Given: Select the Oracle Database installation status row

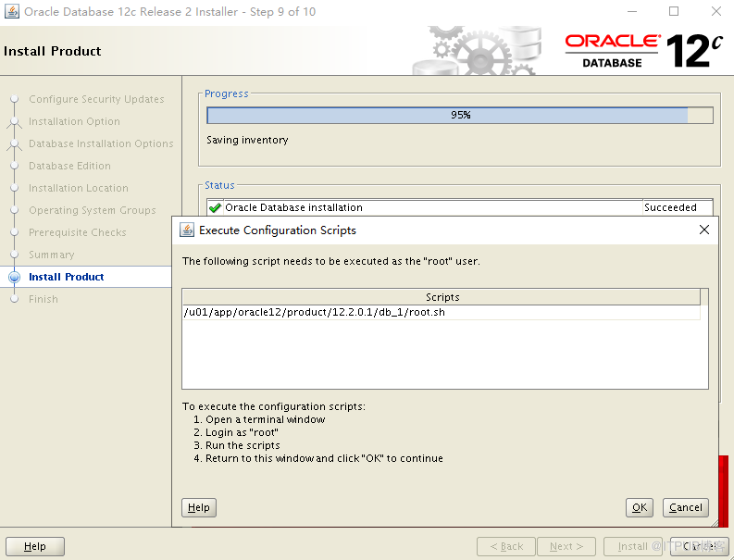Looking at the screenshot, I should click(460, 207).
